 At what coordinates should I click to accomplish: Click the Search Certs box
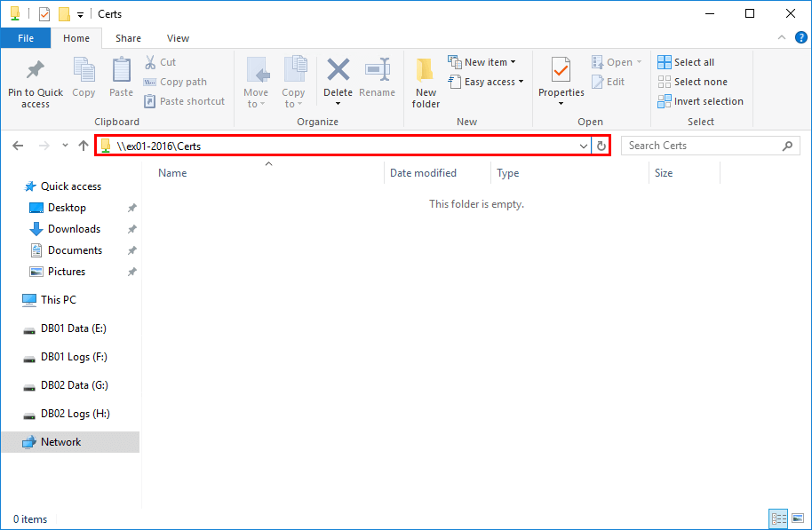tap(710, 146)
